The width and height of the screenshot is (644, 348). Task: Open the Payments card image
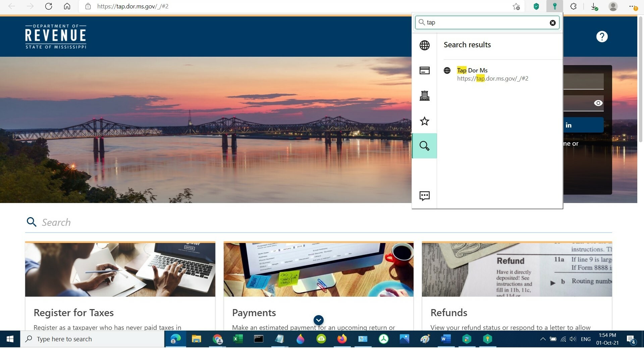point(319,269)
